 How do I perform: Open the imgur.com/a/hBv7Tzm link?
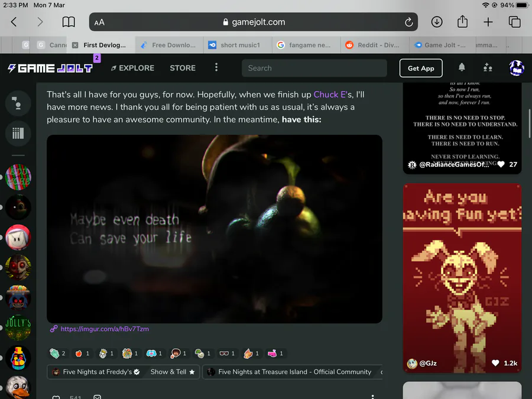coord(105,329)
